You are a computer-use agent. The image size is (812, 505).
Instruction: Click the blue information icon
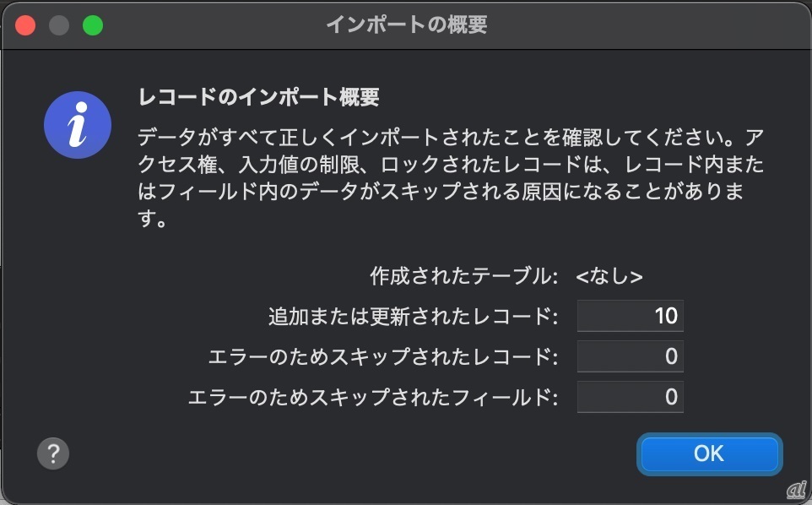(78, 126)
